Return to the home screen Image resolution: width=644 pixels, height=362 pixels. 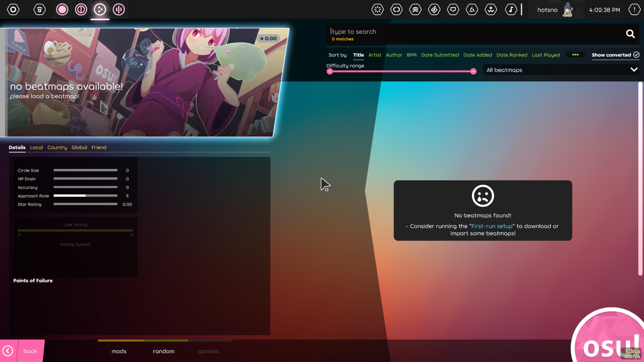tap(40, 10)
